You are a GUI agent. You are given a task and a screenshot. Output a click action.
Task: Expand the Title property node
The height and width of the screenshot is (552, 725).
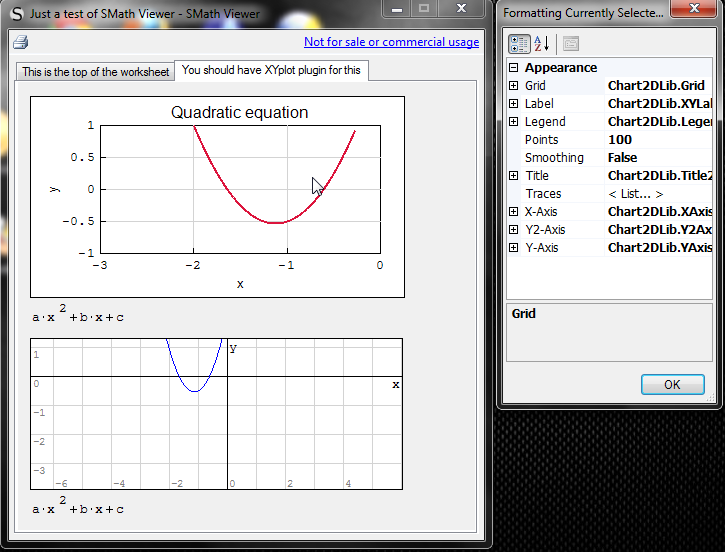coord(514,176)
